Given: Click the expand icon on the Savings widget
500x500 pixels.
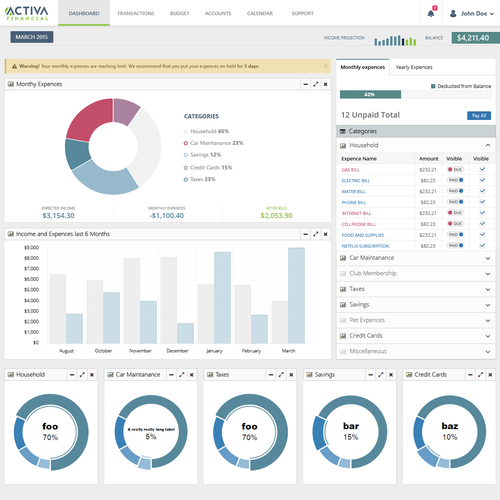Looking at the screenshot, I should coord(381,375).
